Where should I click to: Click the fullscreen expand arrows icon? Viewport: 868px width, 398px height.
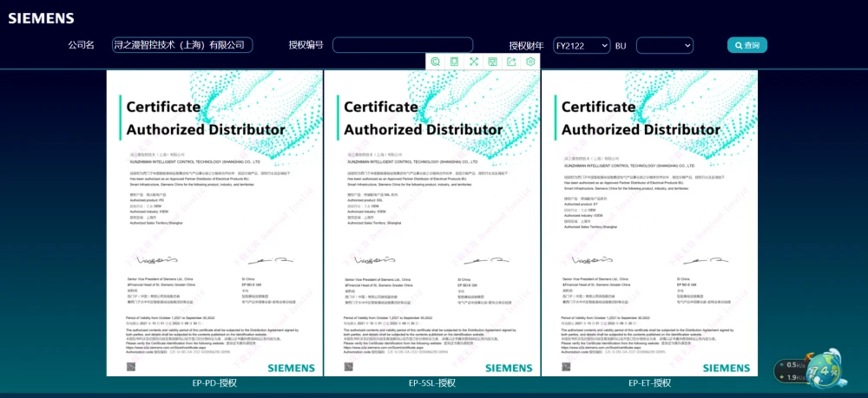(474, 62)
